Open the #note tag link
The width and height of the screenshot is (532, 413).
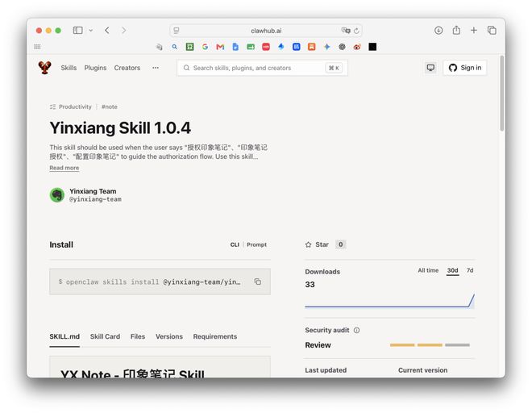pyautogui.click(x=110, y=106)
